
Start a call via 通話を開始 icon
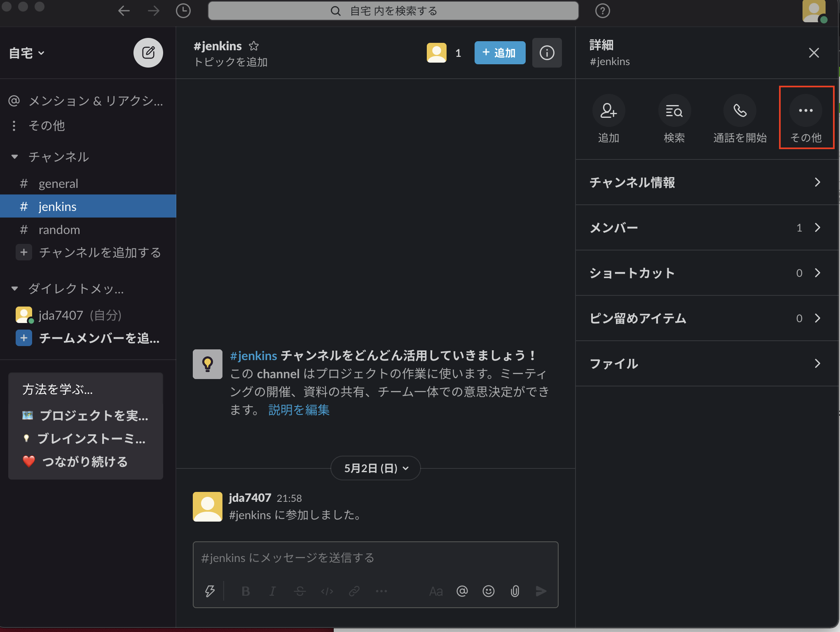point(739,110)
